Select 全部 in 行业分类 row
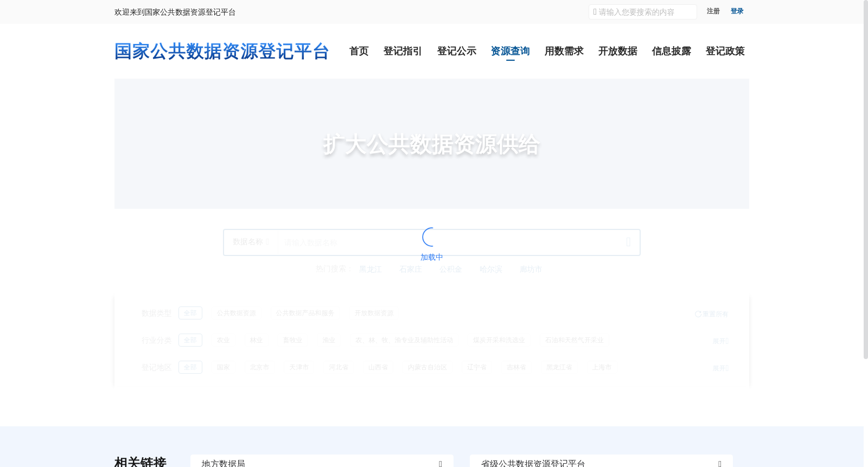 point(190,340)
